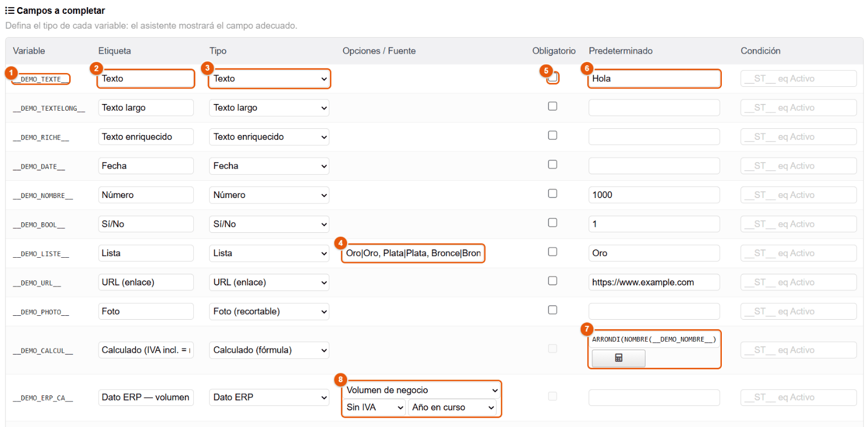
Task: Click the __DEMO_CALCUL__ variable name
Action: 43,351
